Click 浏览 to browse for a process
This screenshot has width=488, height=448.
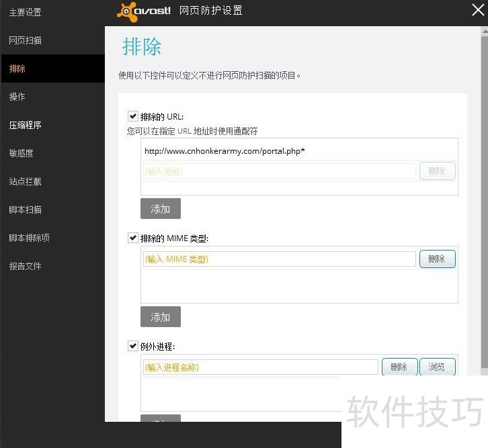click(x=437, y=367)
